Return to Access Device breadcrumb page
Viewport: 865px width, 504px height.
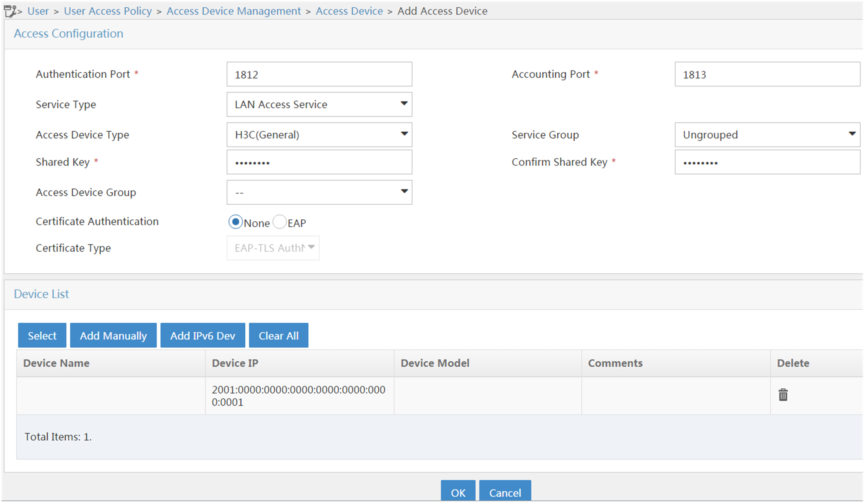(x=349, y=11)
